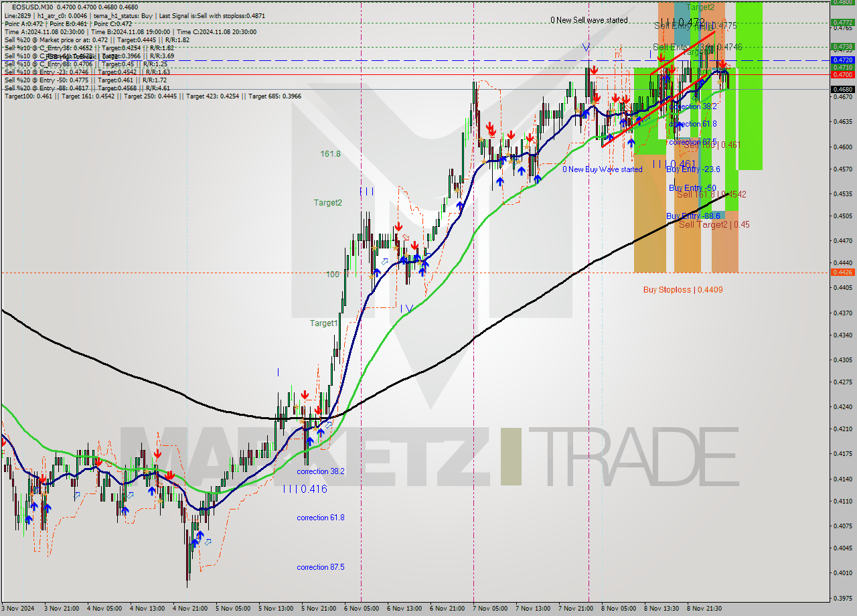Click the '| | | 0.461' wave label

[674, 164]
